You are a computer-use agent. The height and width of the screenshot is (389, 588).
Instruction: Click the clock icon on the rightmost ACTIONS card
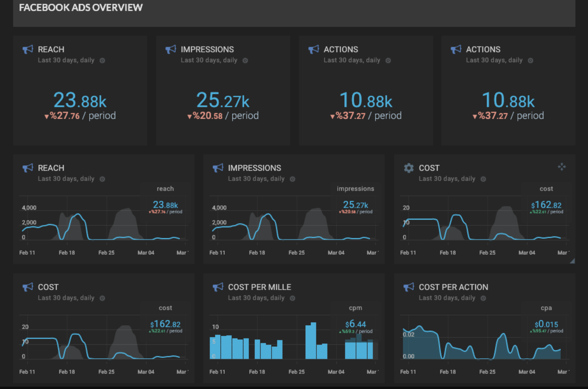530,61
